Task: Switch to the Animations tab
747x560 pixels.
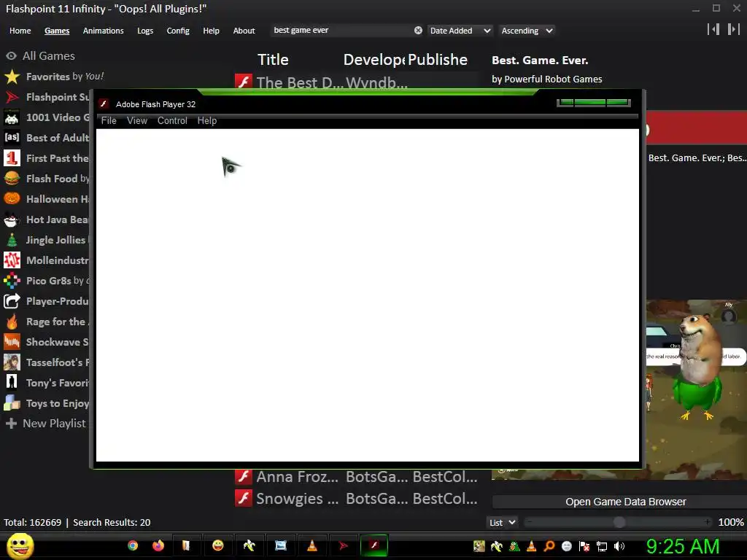Action: (104, 31)
